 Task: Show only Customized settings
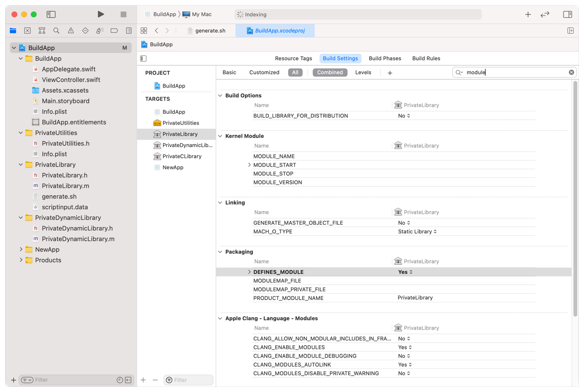coord(264,73)
